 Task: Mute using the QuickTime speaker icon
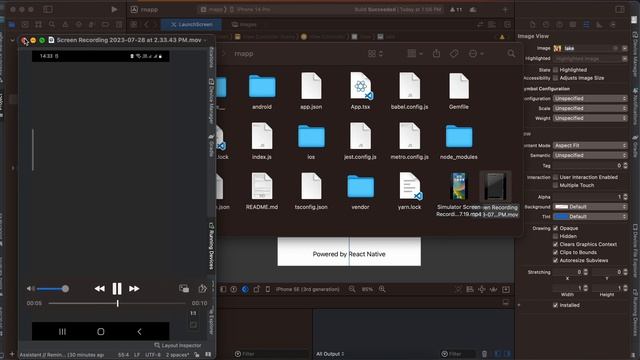coord(30,289)
